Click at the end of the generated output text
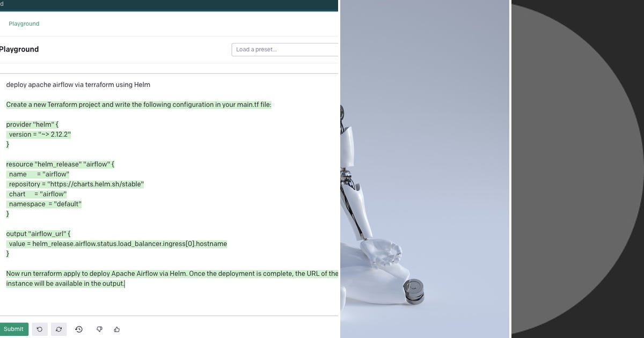Image resolution: width=644 pixels, height=338 pixels. click(x=125, y=284)
